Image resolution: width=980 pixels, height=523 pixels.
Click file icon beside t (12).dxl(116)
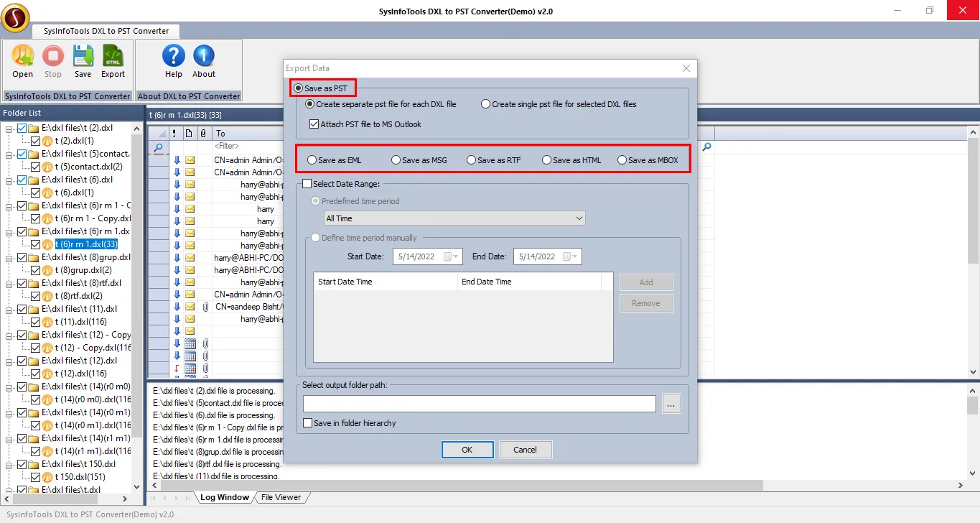coord(47,374)
